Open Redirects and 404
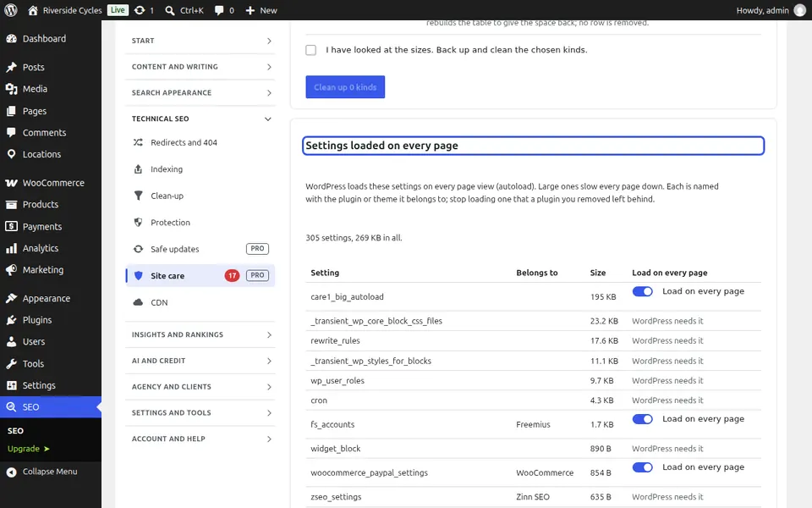The height and width of the screenshot is (508, 812). pos(200,142)
